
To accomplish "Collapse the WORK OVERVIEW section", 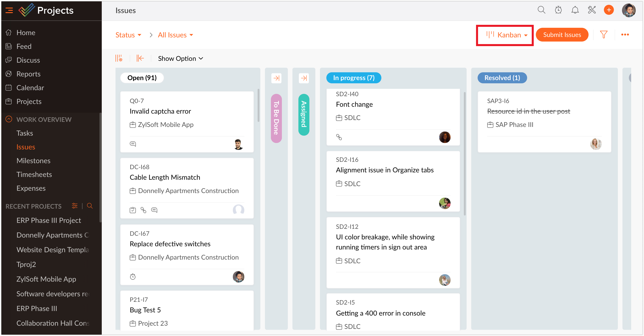I will click(x=9, y=119).
